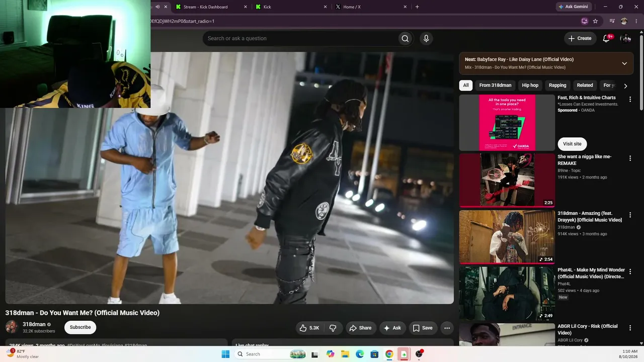Screen dimensions: 644x362
Task: Subscribe to the 318dman channel
Action: (80, 327)
